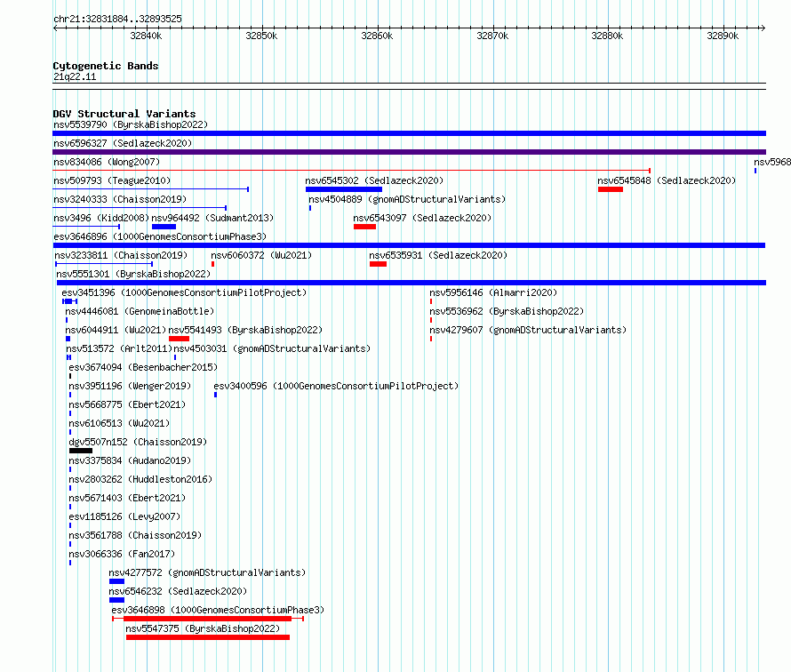
Task: Open dgv5507n152 (Chaisson2019) label
Action: click(x=138, y=442)
